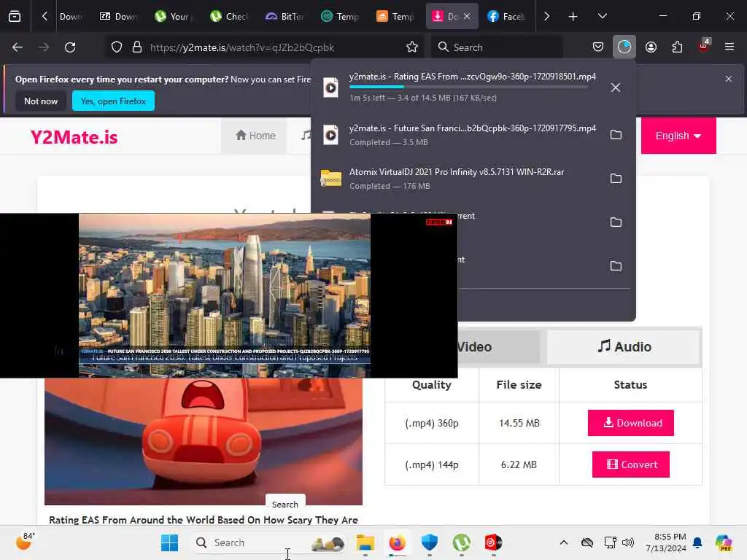The image size is (747, 560).
Task: Close the current Download tab
Action: [x=467, y=17]
